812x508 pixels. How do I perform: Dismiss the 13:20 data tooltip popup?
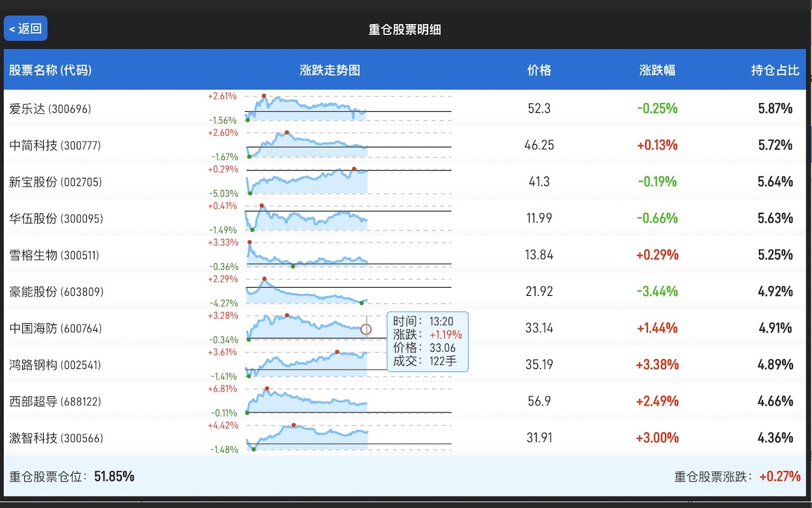(426, 342)
